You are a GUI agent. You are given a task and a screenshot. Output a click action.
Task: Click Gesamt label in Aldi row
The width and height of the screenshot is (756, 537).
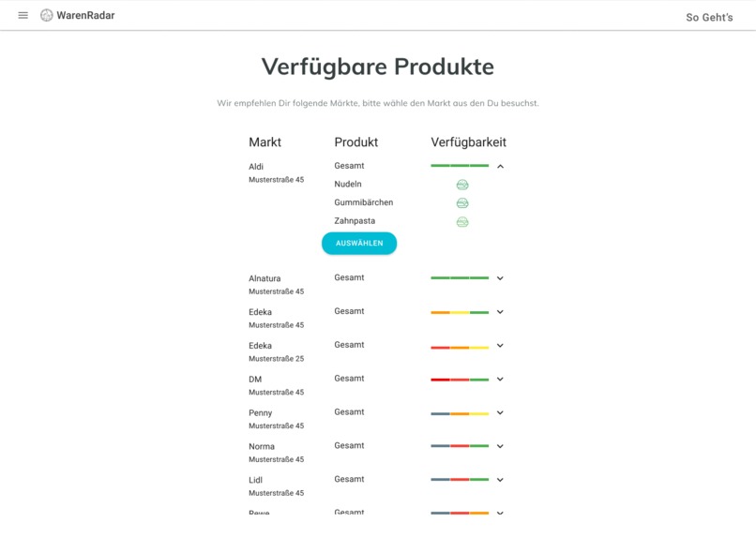click(349, 166)
